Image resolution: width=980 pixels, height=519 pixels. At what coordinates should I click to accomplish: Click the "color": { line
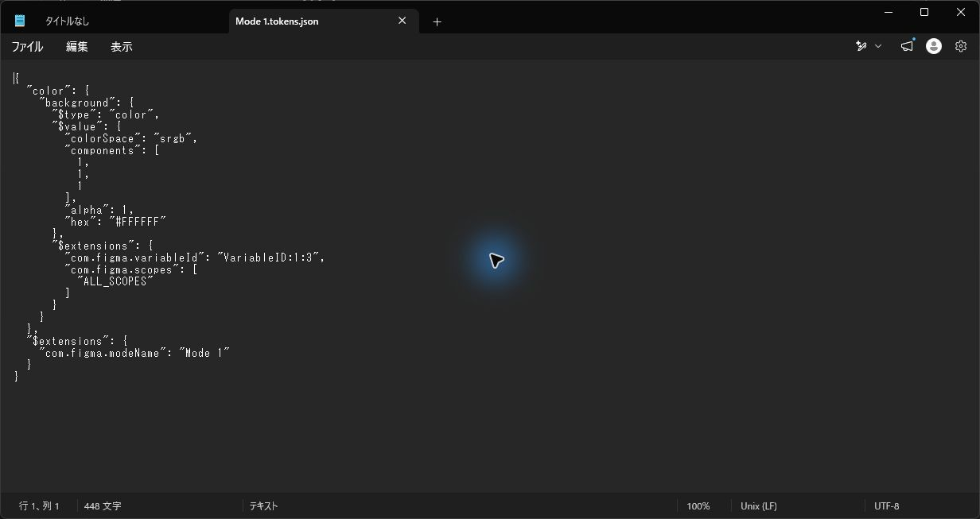pos(58,91)
